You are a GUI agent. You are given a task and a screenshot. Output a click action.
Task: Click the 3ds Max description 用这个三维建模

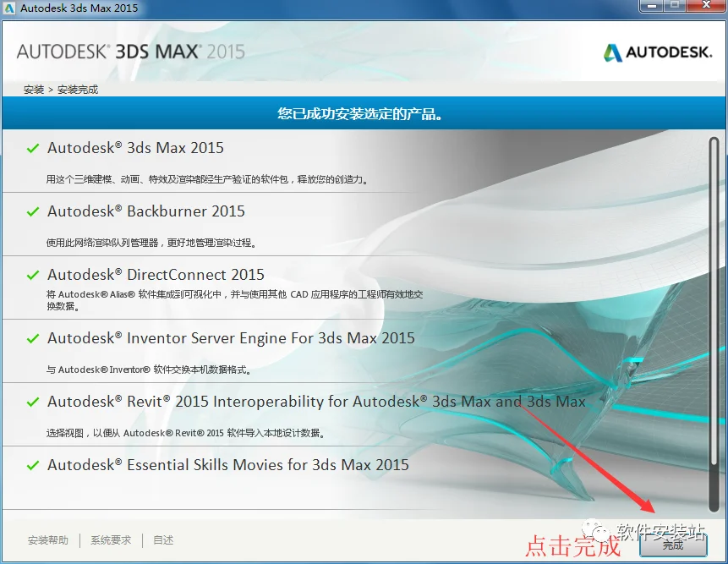[x=207, y=179]
